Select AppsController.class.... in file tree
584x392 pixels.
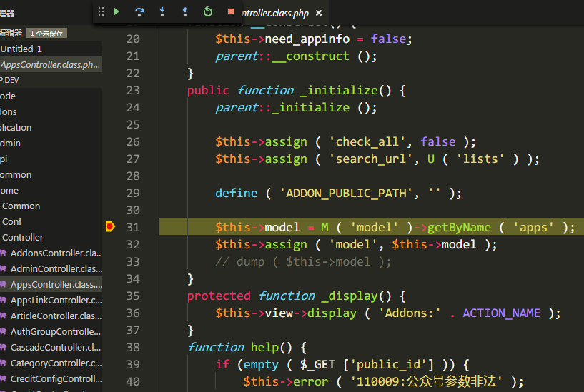click(x=51, y=284)
